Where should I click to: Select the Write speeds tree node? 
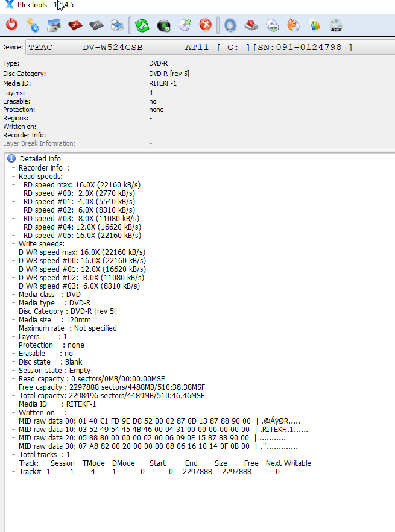[x=42, y=244]
